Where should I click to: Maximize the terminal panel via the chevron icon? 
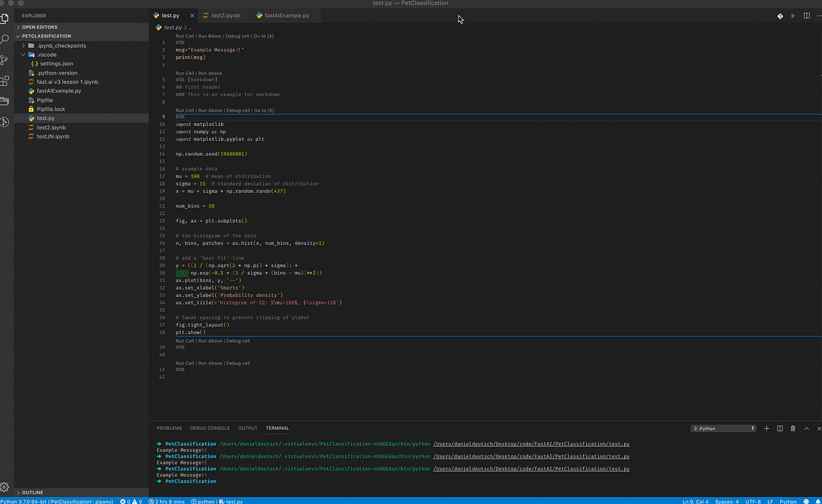(x=806, y=428)
